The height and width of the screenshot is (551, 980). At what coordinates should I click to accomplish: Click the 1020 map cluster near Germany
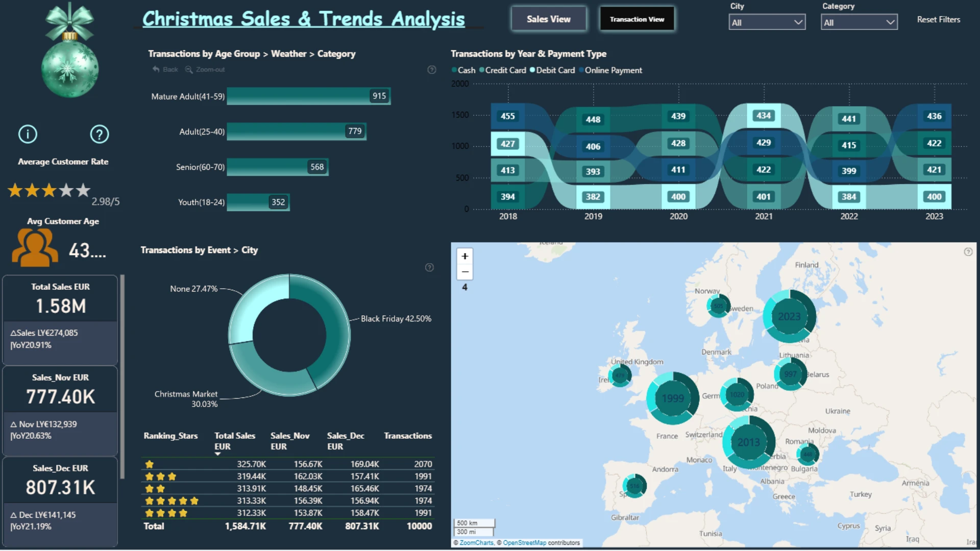[737, 394]
